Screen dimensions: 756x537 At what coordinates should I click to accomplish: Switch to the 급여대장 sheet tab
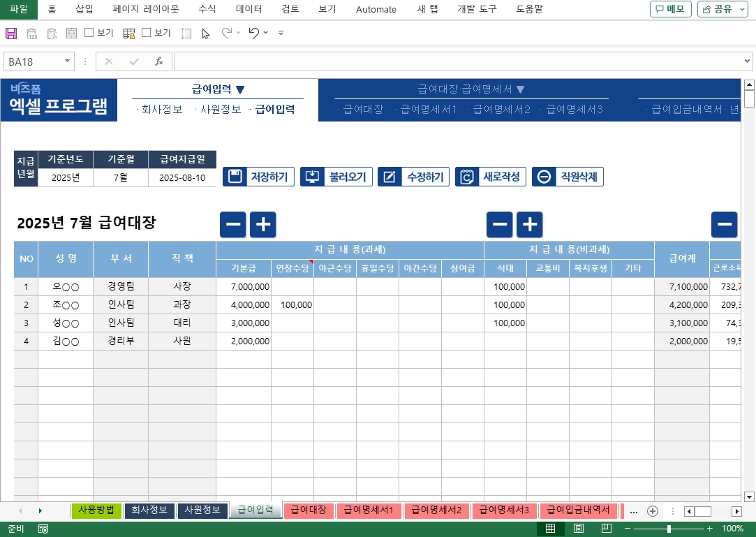coord(309,510)
